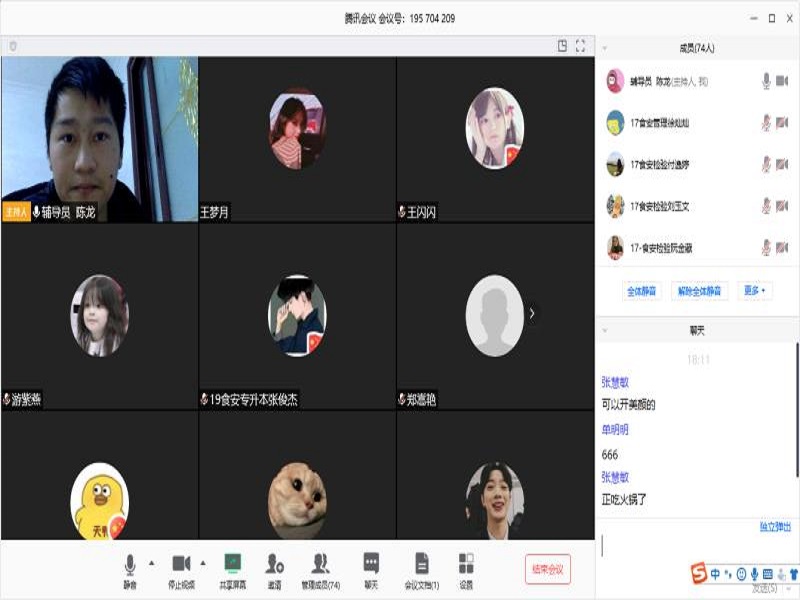Click the chat message input field
This screenshot has width=800, height=600.
click(690, 546)
